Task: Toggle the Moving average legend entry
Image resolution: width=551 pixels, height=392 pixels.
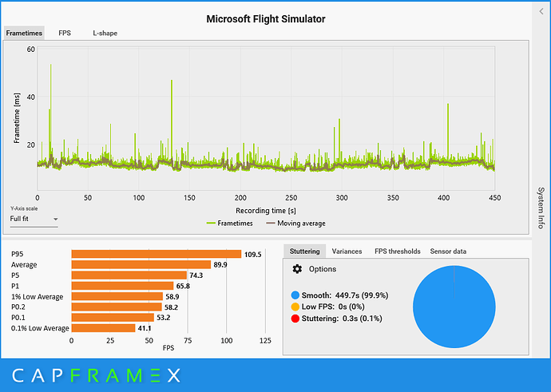Action: 296,224
